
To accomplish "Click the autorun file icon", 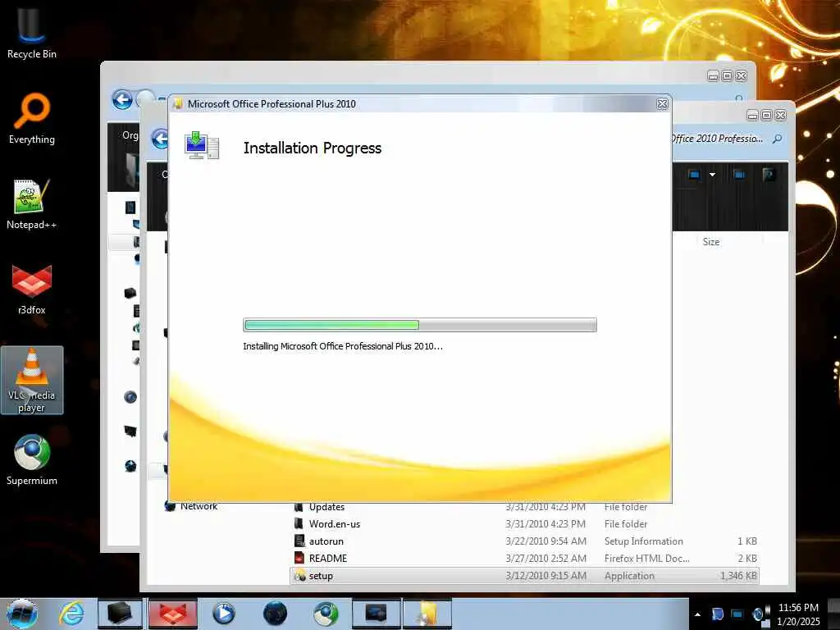I will (299, 541).
